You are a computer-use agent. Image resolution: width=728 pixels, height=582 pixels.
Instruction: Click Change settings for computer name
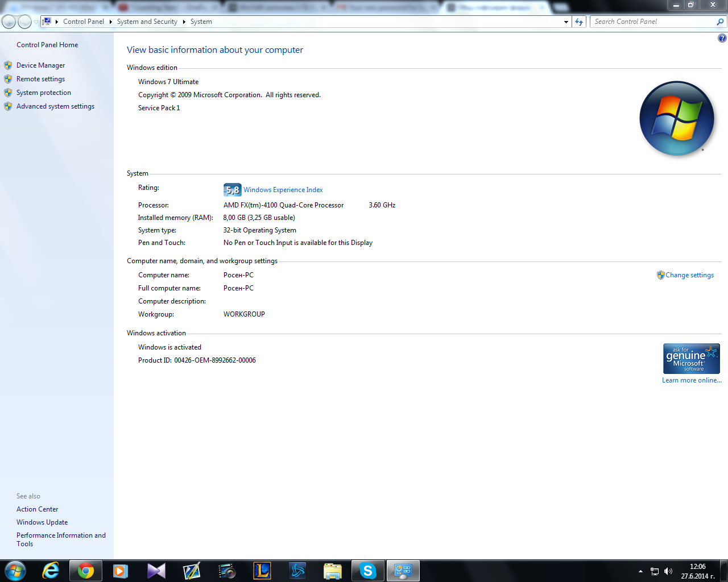point(690,275)
